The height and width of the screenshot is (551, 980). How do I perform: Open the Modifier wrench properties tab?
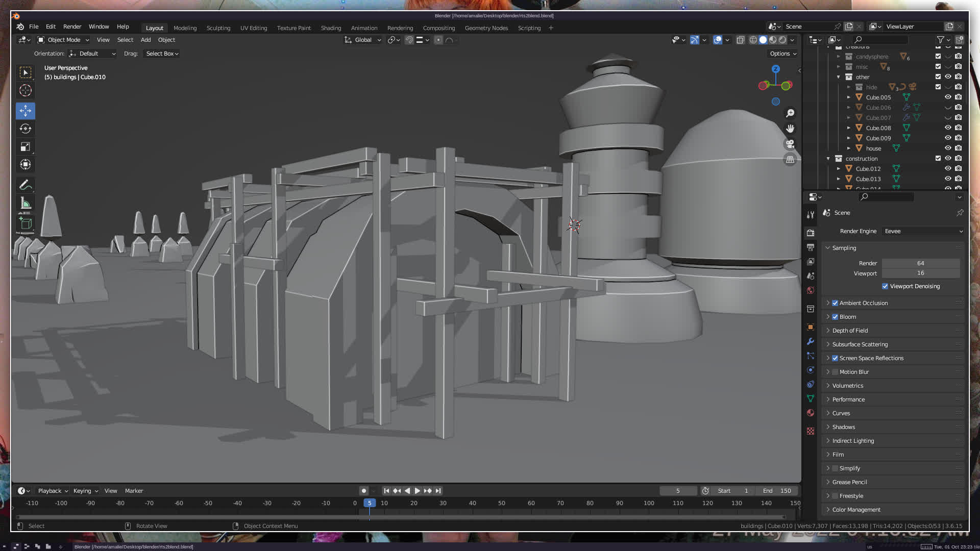811,341
